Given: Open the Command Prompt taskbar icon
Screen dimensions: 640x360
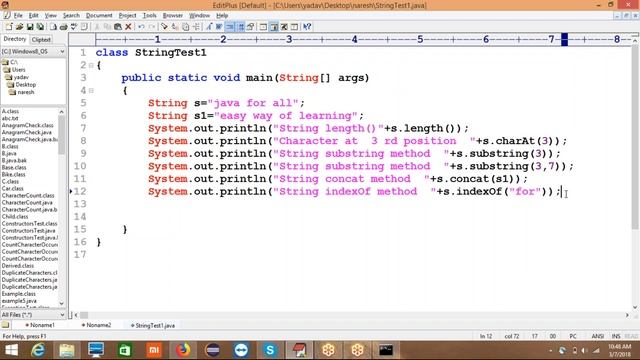Looking at the screenshot, I should tap(386, 350).
